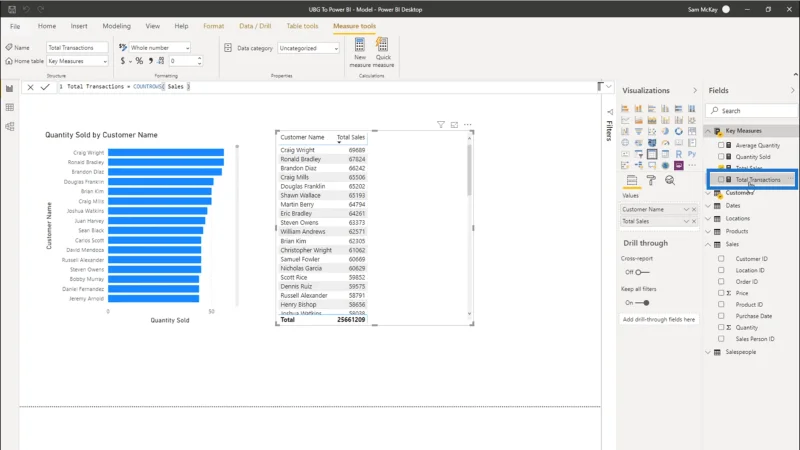Viewport: 800px width, 450px height.
Task: Click the Total Sales column header
Action: [351, 137]
